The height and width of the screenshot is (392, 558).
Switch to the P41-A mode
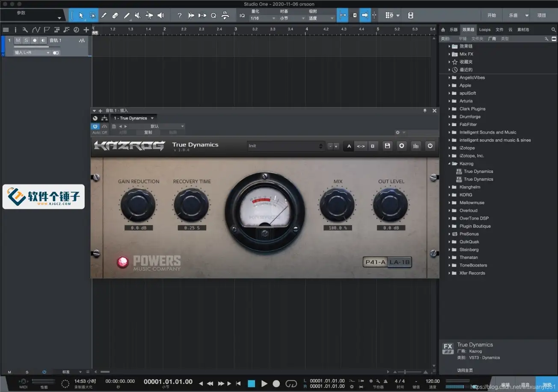pyautogui.click(x=375, y=262)
